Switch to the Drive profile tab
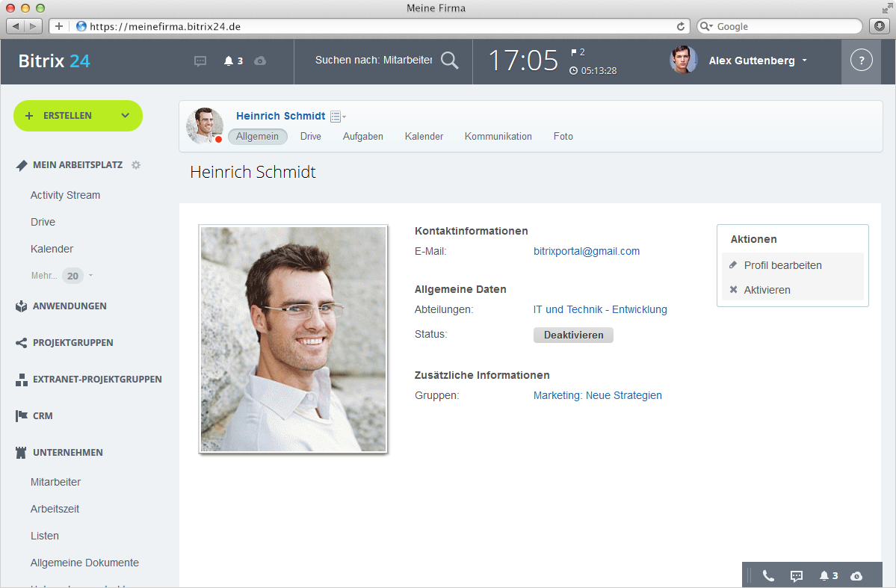Screen dimensions: 896x588 311,137
